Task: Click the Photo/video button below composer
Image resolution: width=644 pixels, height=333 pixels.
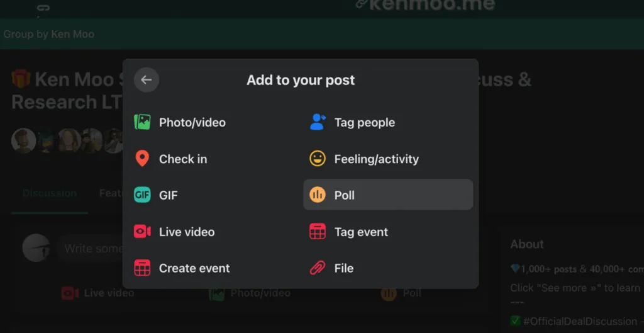Action: tap(250, 293)
